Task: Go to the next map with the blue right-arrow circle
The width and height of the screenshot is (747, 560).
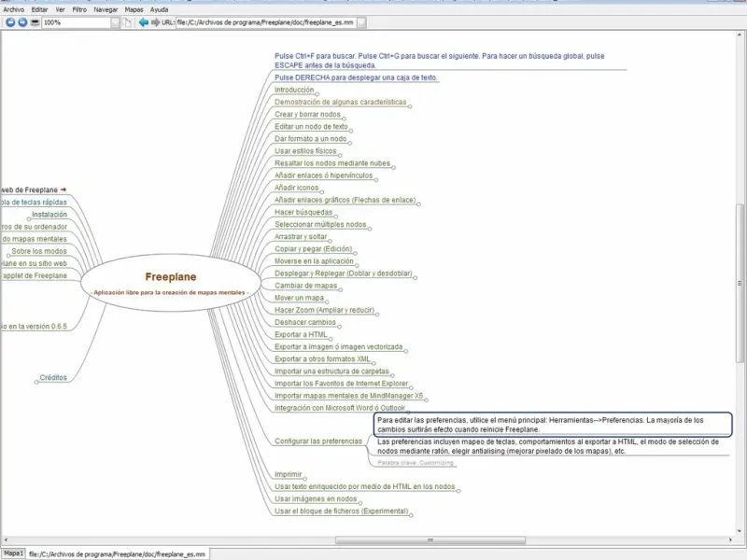Action: [x=22, y=22]
